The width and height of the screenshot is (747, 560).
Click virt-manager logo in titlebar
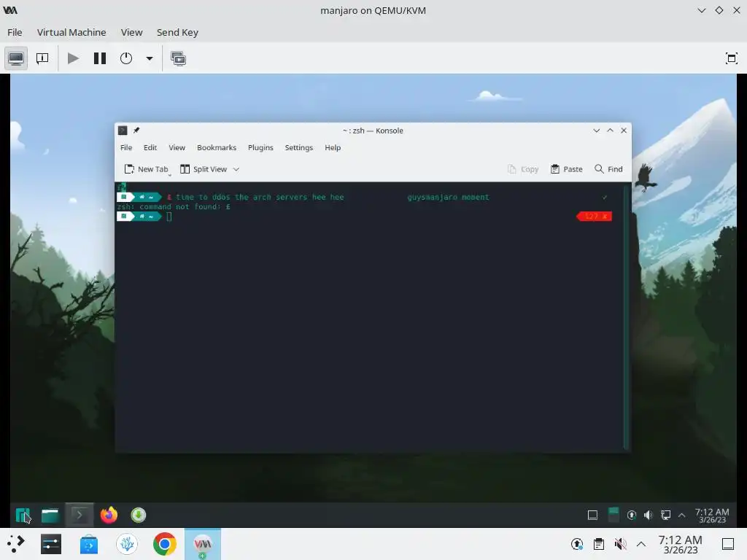coord(10,10)
